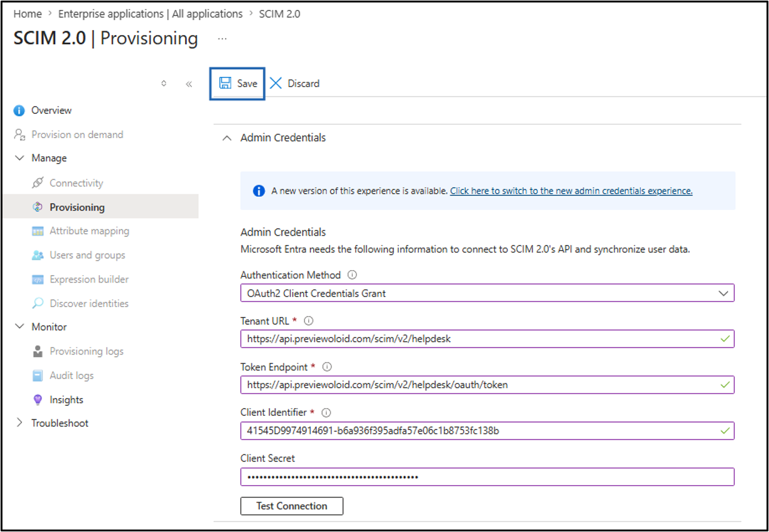The image size is (769, 532).
Task: Open Provisioning logs
Action: pyautogui.click(x=87, y=351)
